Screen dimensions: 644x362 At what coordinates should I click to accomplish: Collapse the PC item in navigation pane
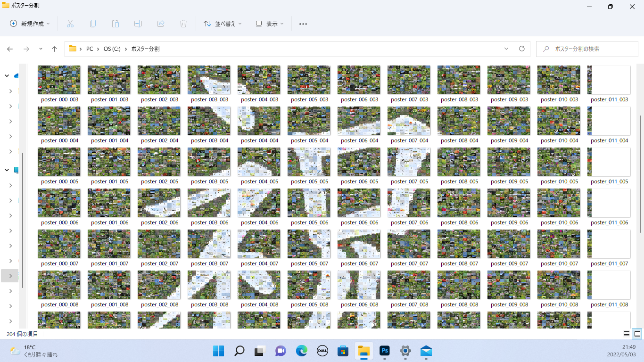7,170
